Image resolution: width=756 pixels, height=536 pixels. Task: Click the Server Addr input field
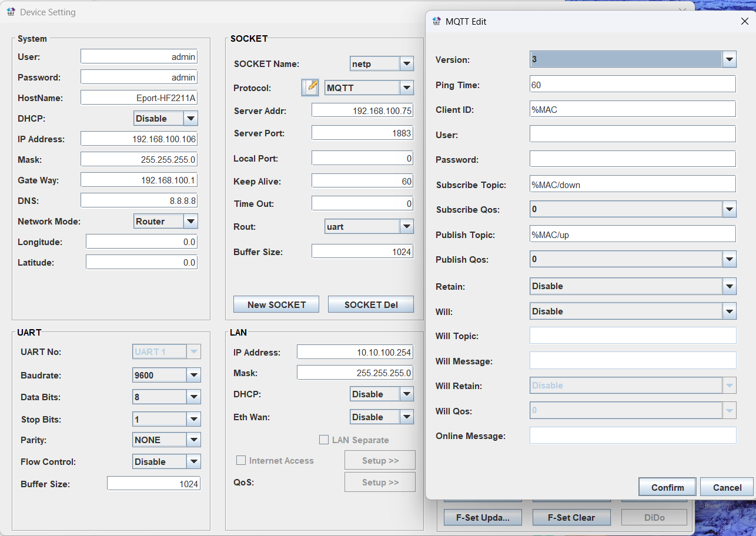(362, 110)
